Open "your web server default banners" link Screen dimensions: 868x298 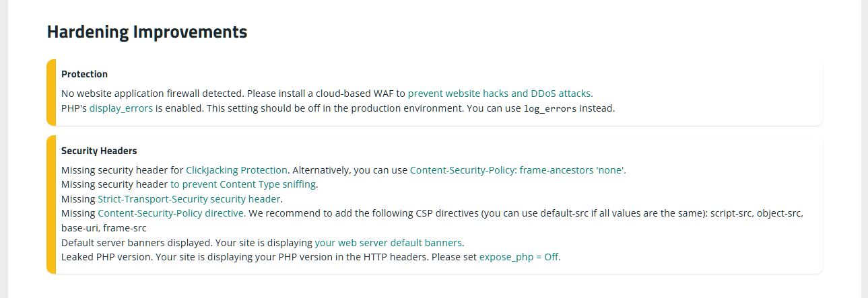coord(388,242)
